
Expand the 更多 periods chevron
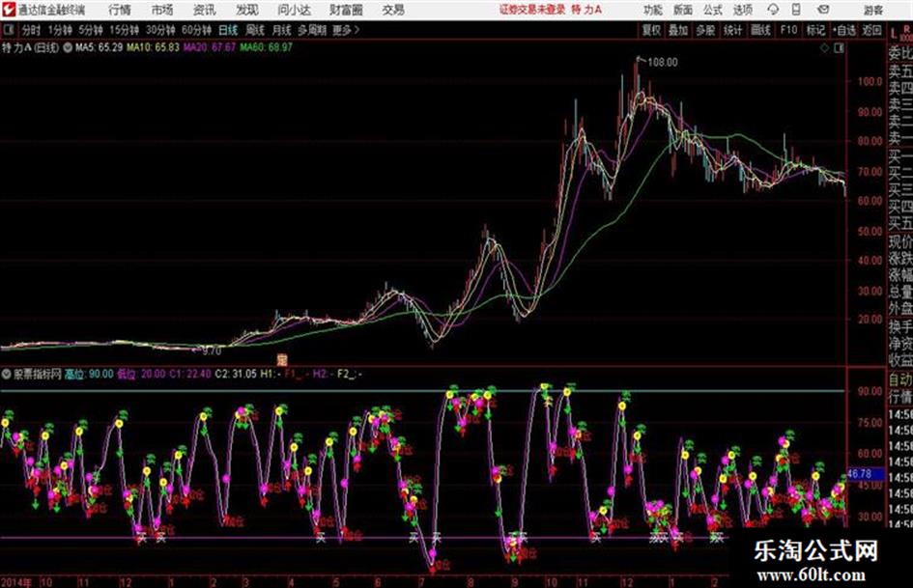[357, 30]
